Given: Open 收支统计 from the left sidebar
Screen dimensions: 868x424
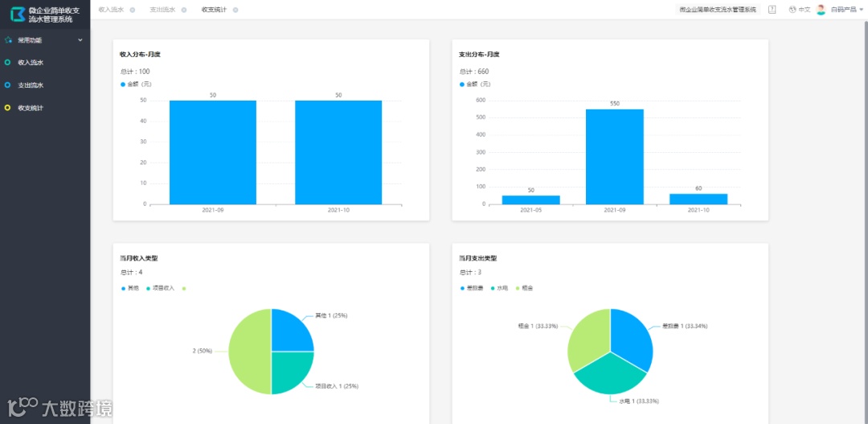Looking at the screenshot, I should 45,108.
